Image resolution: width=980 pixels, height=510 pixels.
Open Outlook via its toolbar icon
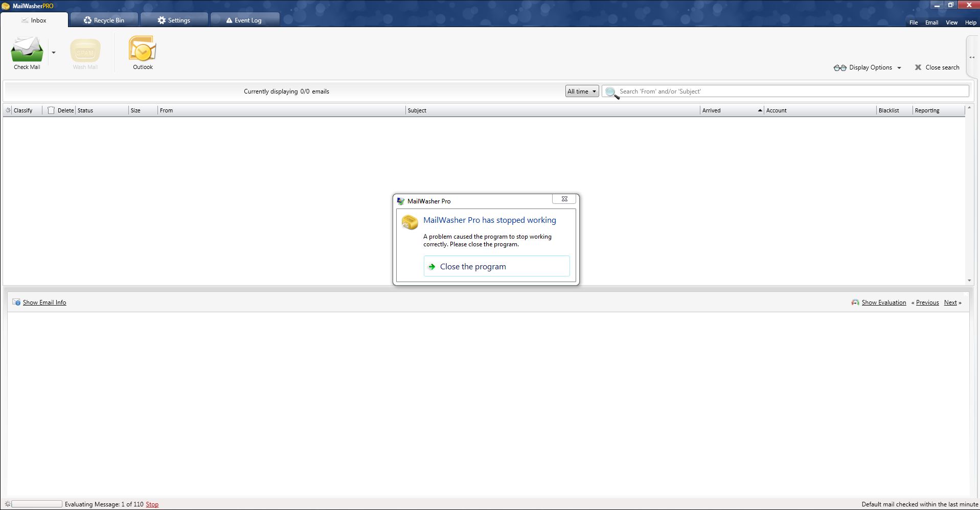tap(143, 49)
